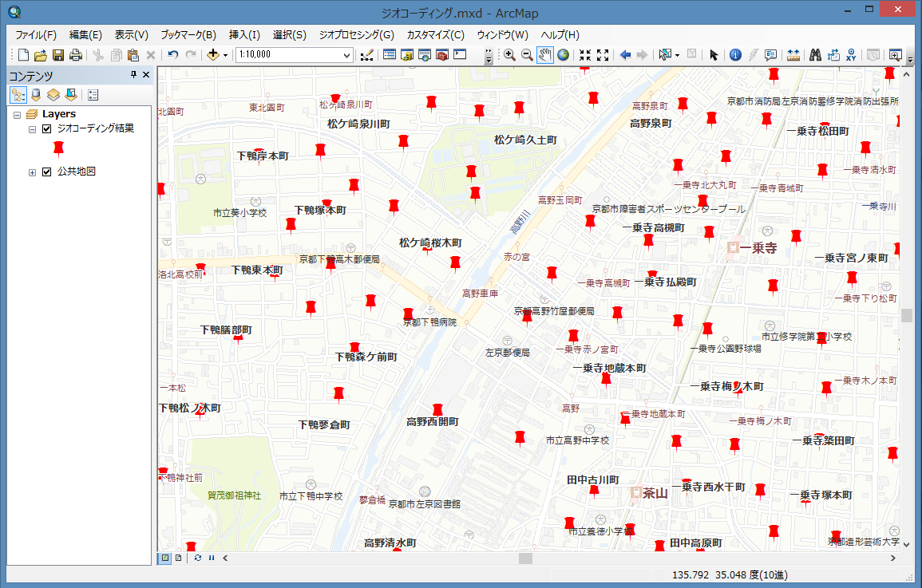
Task: Switch contents panel to List By Source
Action: pos(35,94)
